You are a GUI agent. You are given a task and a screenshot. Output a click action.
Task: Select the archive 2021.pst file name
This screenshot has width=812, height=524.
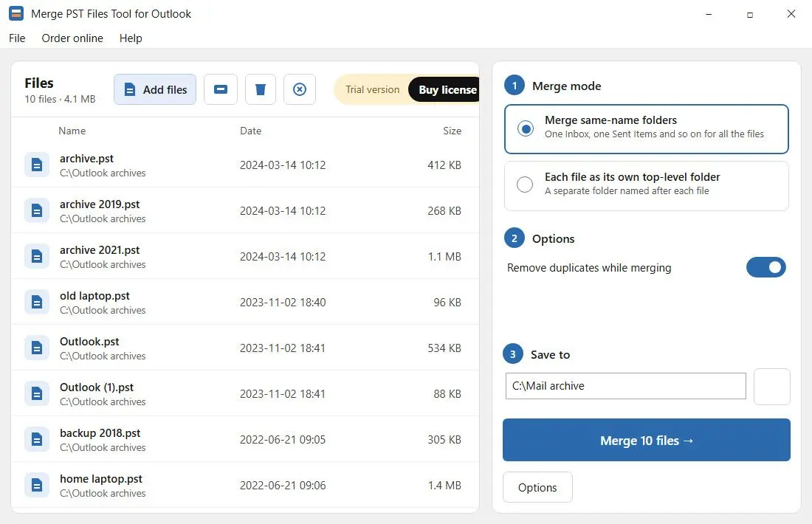(x=100, y=250)
